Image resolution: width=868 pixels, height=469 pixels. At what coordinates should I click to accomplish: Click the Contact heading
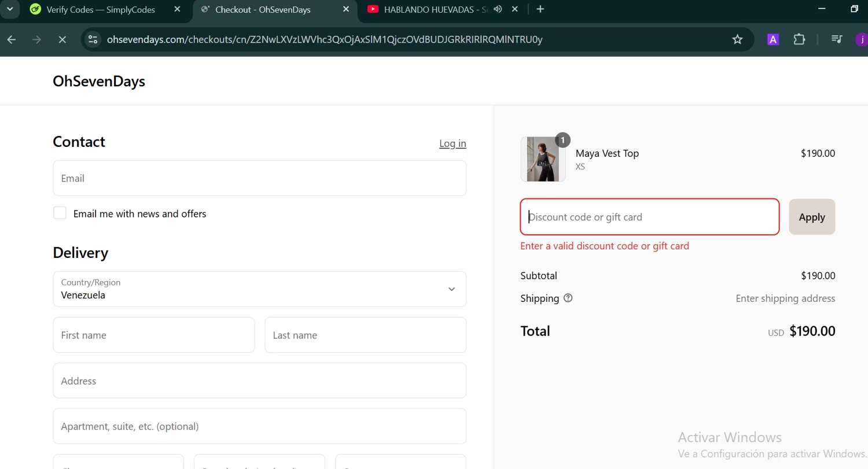(79, 142)
